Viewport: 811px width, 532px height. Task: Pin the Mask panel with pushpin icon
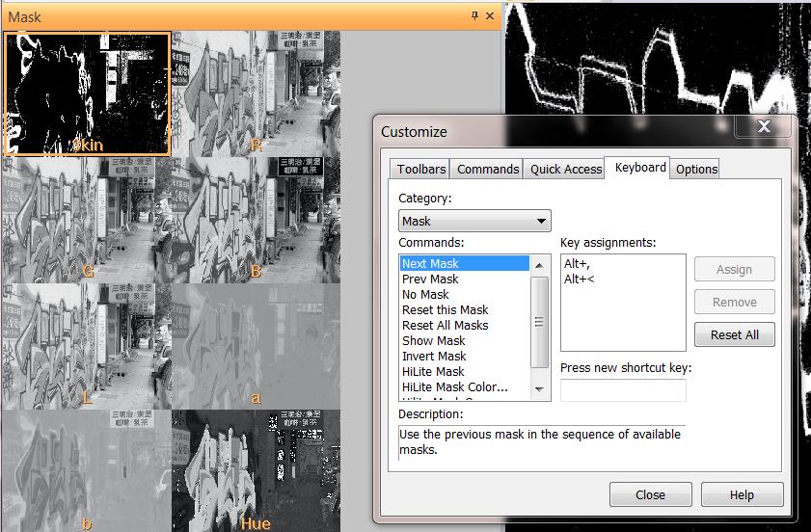tap(474, 16)
